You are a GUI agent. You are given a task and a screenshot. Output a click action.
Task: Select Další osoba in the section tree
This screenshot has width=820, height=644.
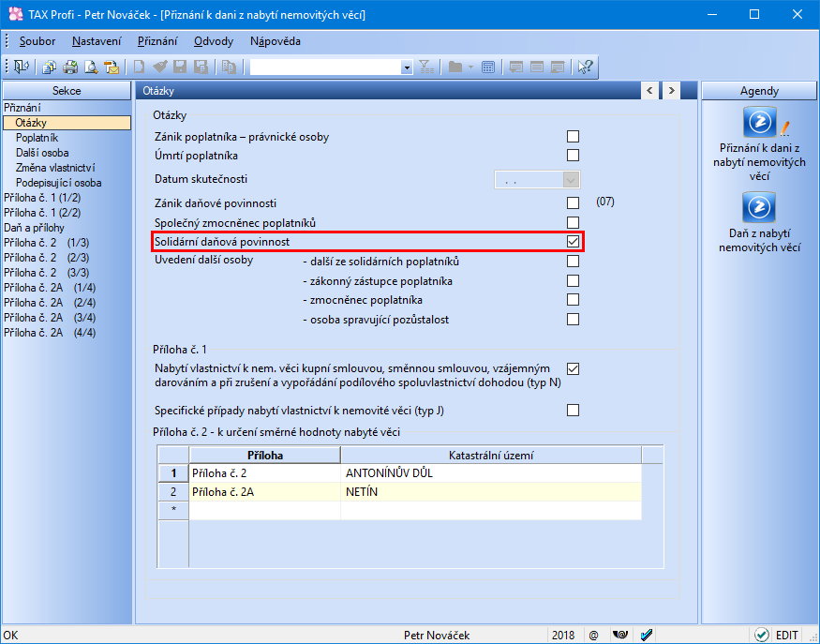pyautogui.click(x=42, y=153)
